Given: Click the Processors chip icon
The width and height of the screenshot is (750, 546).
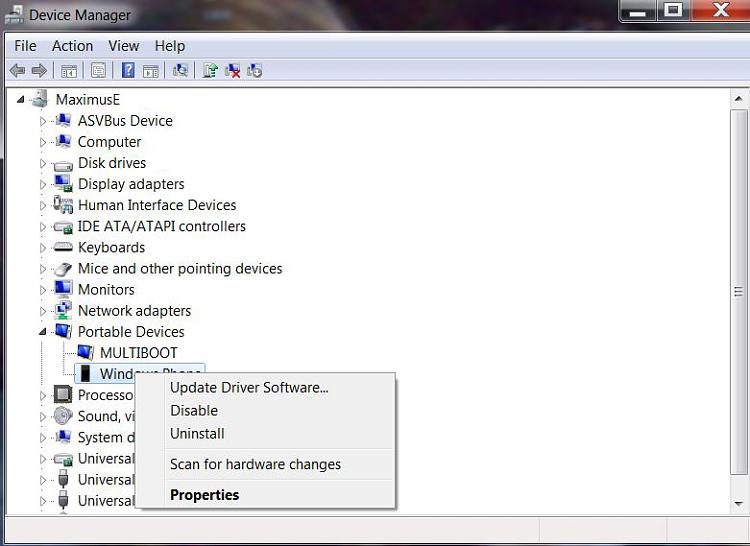Looking at the screenshot, I should pos(63,394).
